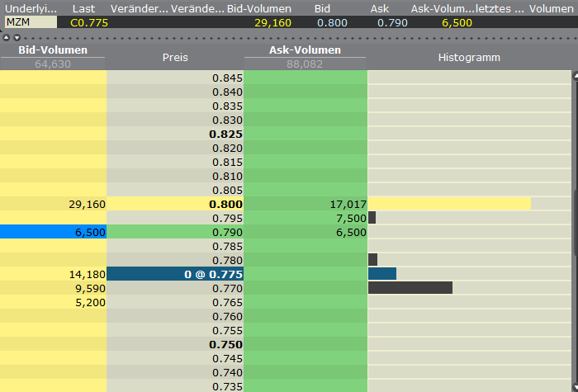Click the 7,500 ask volume at 0.795
The image size is (578, 392).
pyautogui.click(x=306, y=218)
